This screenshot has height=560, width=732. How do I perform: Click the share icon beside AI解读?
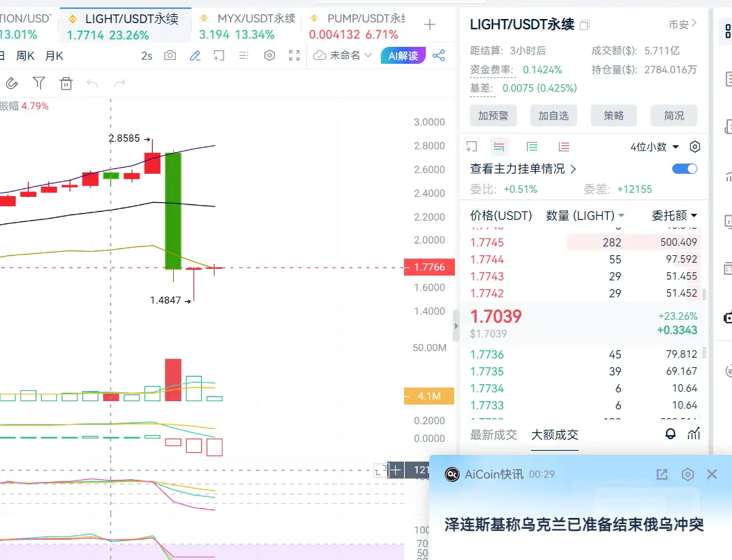click(439, 56)
